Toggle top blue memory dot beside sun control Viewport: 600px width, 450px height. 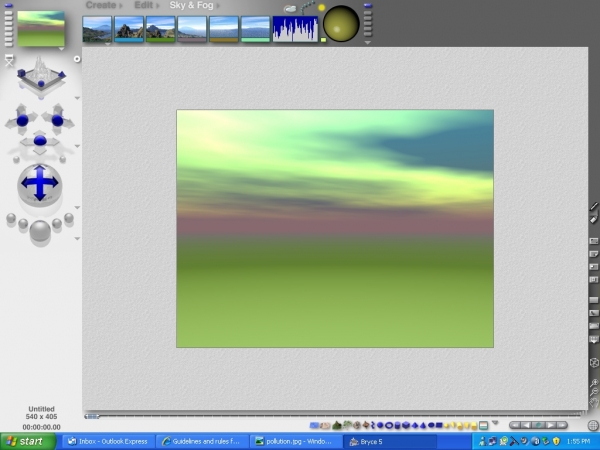(x=368, y=6)
